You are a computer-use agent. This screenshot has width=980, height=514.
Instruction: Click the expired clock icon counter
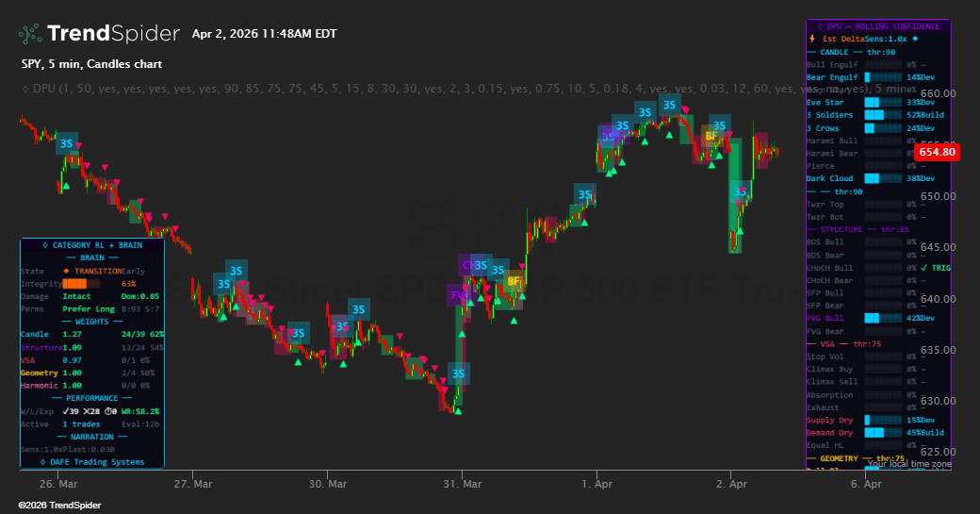[x=110, y=411]
